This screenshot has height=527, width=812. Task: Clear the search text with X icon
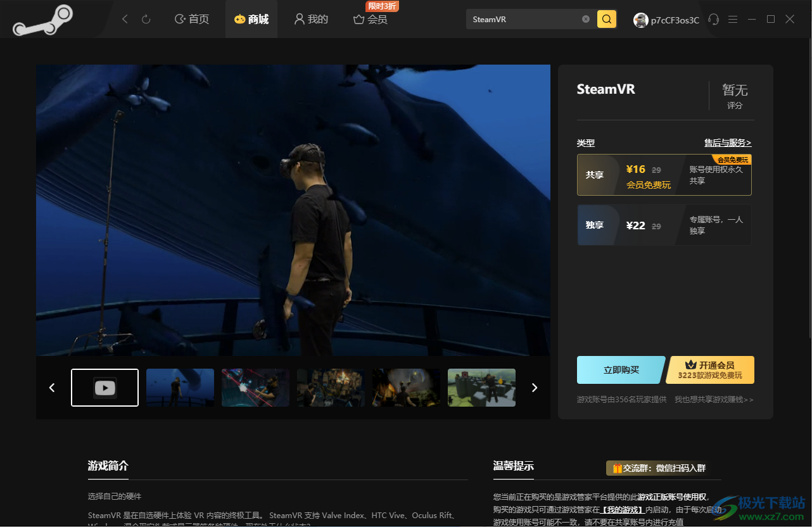coord(586,19)
